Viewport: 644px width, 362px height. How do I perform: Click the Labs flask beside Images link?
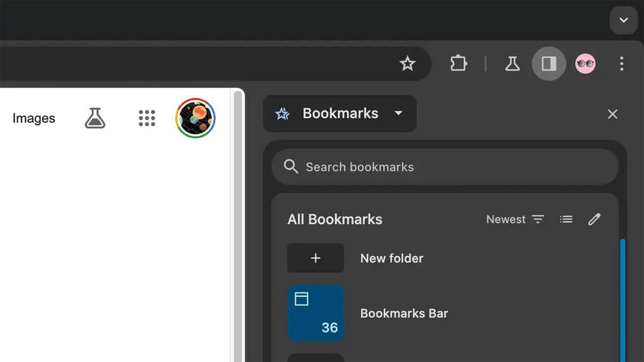click(x=95, y=119)
